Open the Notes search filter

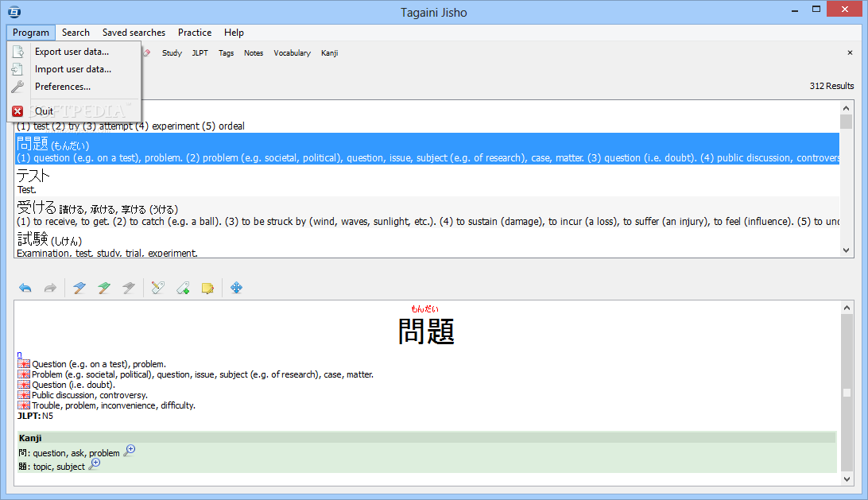(x=254, y=53)
